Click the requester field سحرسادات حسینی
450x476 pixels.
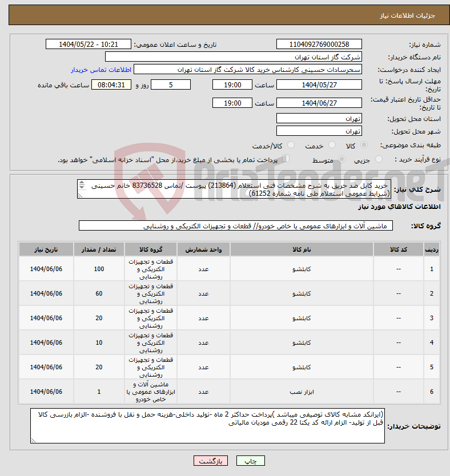pos(248,70)
